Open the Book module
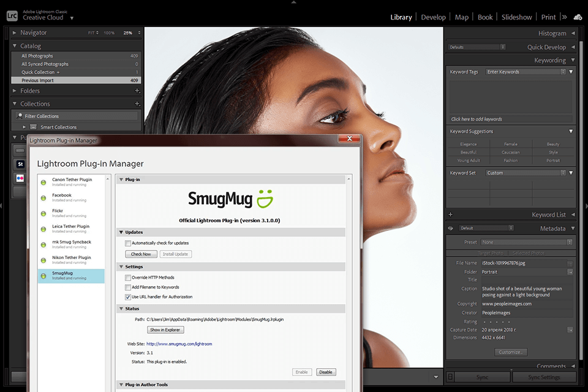Screen dimensions: 588x392 pos(485,17)
